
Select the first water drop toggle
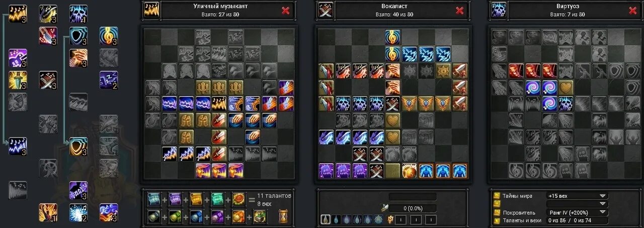(x=325, y=219)
